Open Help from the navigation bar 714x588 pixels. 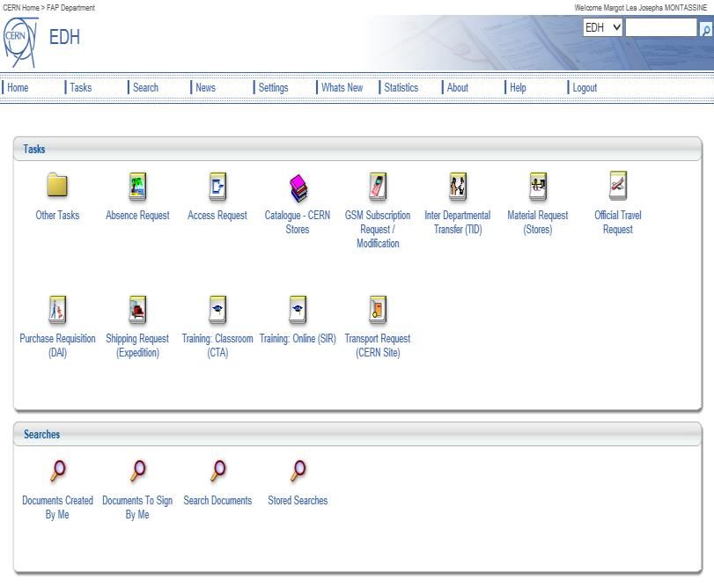tap(518, 87)
